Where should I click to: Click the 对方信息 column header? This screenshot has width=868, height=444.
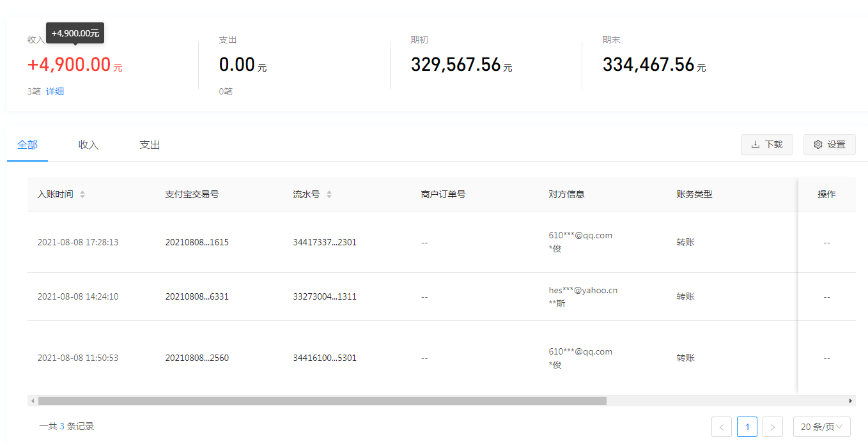point(566,194)
